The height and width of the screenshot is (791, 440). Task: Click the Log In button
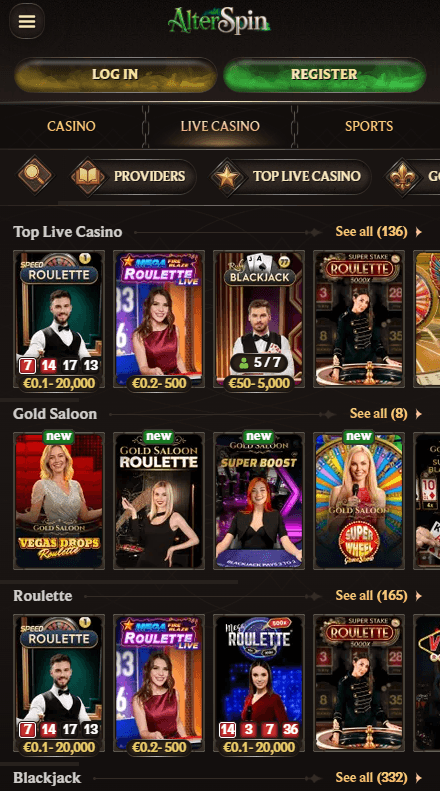[x=115, y=75]
